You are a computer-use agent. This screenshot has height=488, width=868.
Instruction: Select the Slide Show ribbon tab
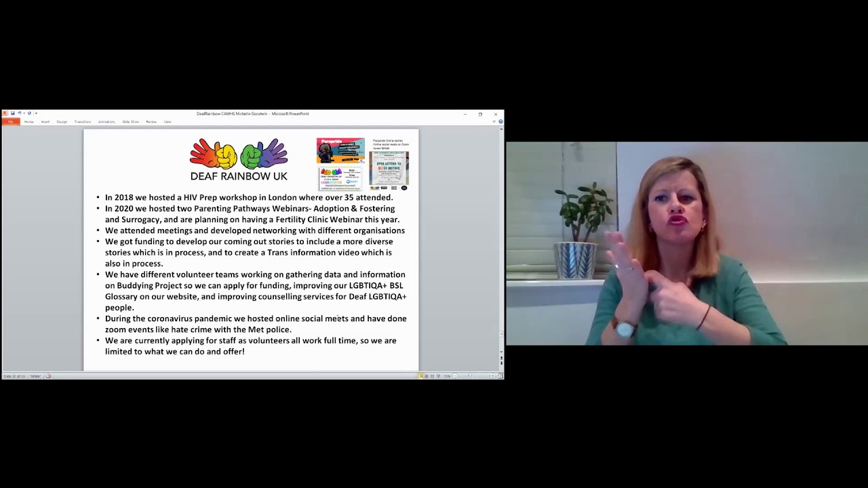point(131,122)
